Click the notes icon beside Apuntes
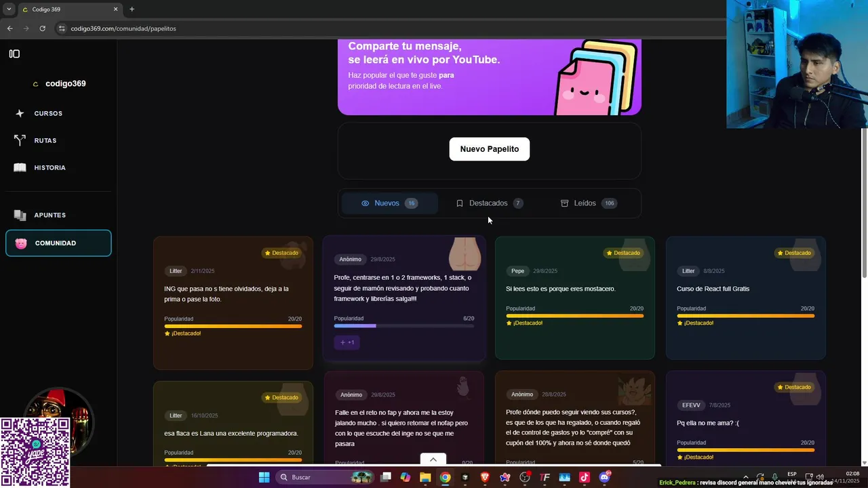Viewport: 868px width, 488px height. click(20, 215)
